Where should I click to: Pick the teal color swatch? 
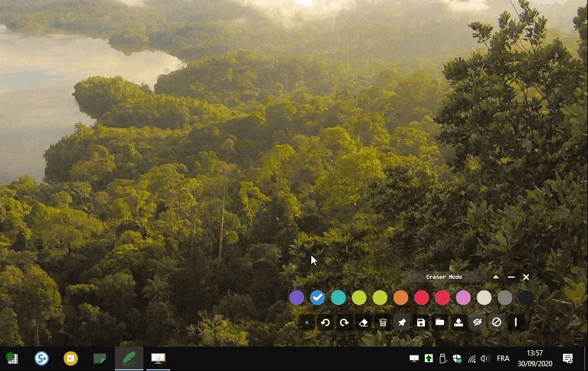pos(338,298)
